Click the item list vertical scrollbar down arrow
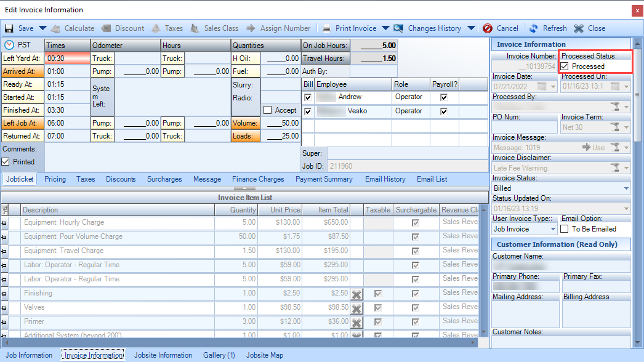Image resolution: width=644 pixels, height=362 pixels. coord(483,332)
